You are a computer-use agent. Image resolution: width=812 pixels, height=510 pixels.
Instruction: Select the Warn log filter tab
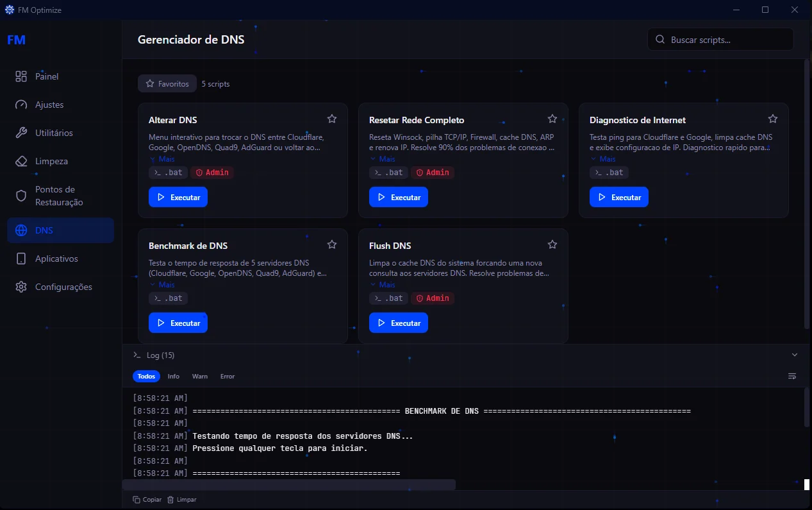click(200, 377)
